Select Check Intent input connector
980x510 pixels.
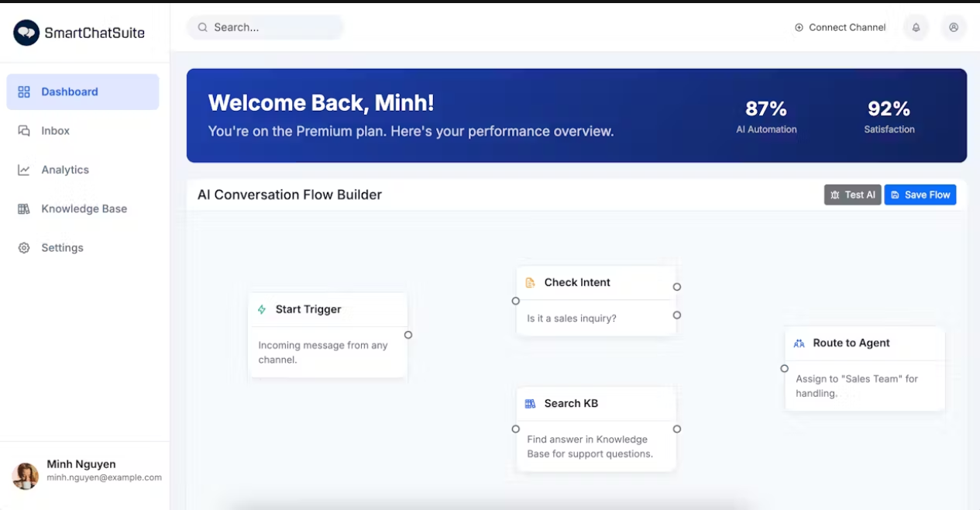click(x=516, y=301)
